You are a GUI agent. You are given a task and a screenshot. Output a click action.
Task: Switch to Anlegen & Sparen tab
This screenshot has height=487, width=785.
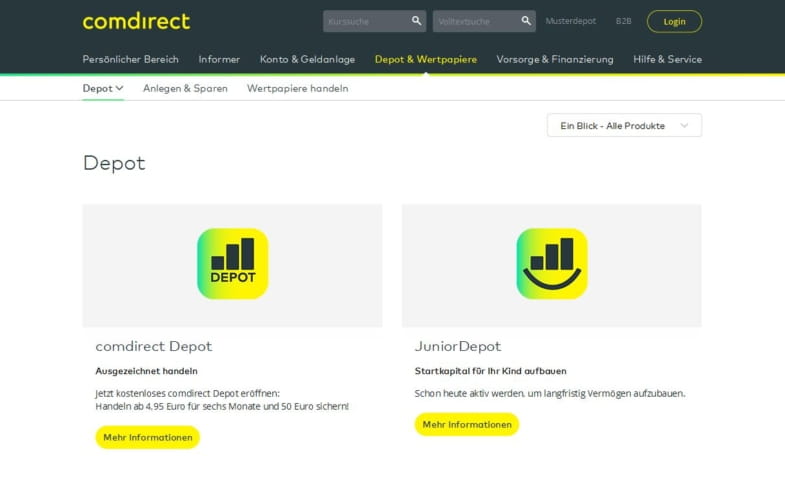point(185,88)
